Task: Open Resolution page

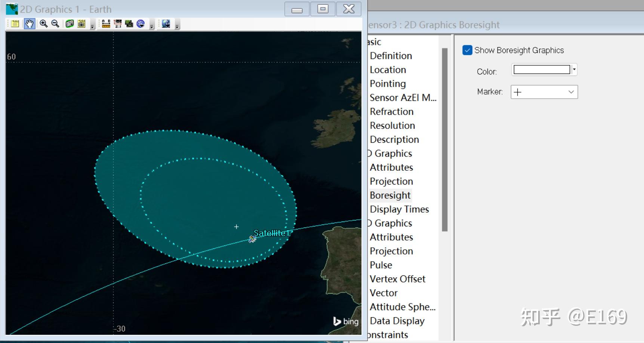Action: click(392, 125)
